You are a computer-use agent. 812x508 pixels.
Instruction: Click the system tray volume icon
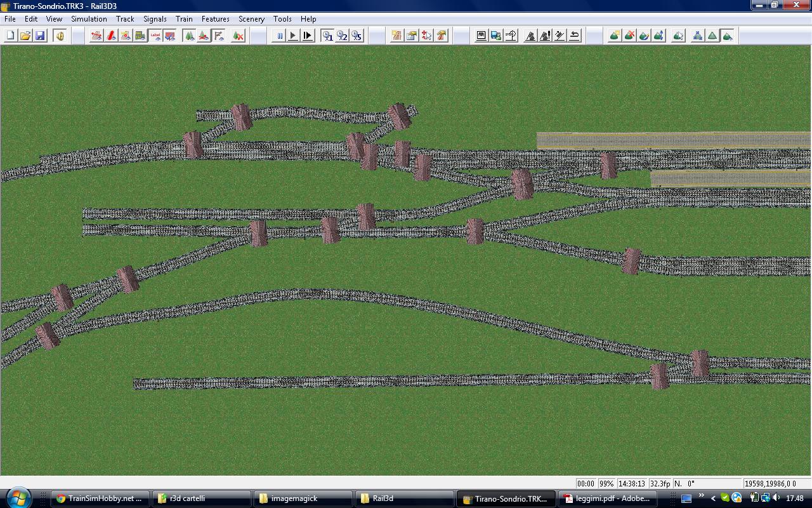click(x=776, y=498)
